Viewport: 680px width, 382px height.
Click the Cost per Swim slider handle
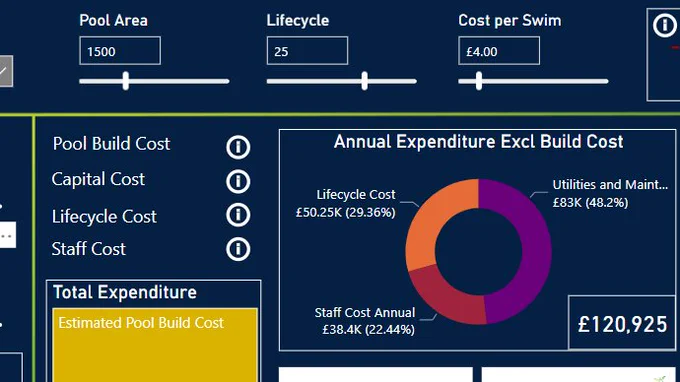point(479,81)
